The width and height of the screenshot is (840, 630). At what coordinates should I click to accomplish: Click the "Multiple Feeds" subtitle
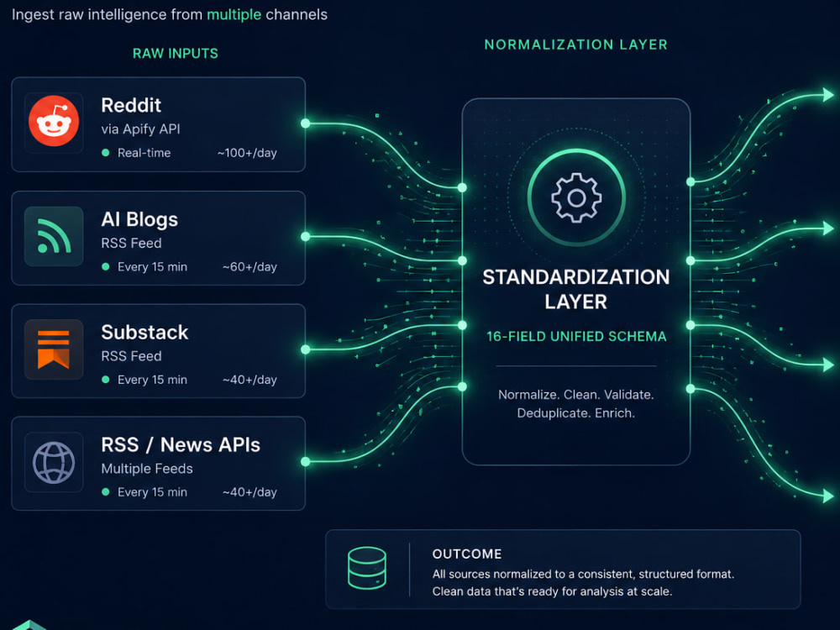coord(147,469)
